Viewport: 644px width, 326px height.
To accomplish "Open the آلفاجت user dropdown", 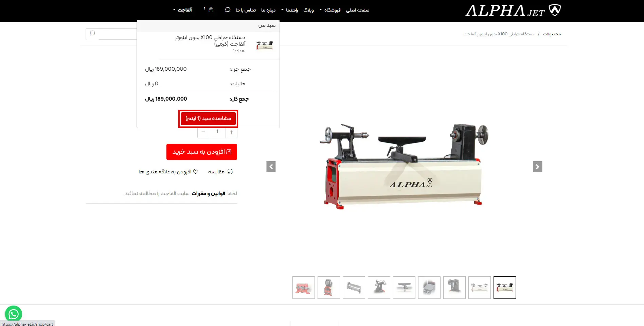I will pos(182,10).
